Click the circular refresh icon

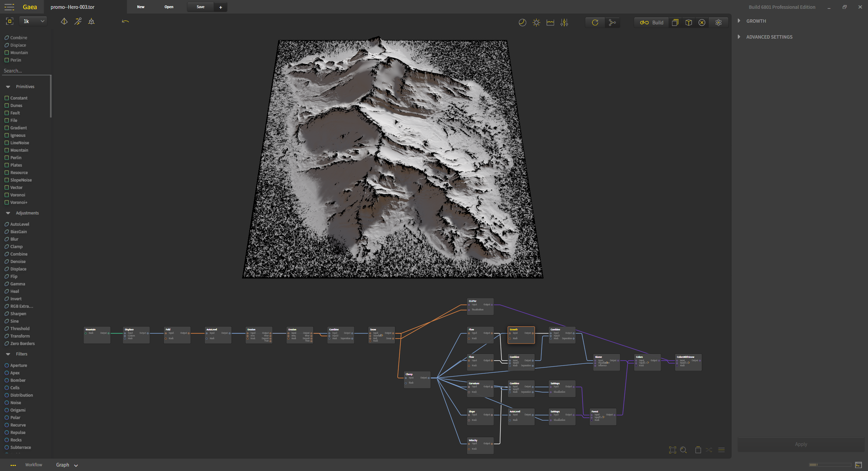(595, 23)
